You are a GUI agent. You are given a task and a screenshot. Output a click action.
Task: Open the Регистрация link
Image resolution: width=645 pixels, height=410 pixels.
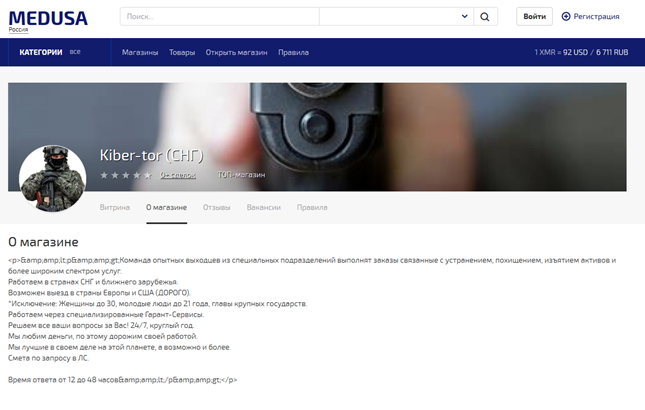pos(596,16)
